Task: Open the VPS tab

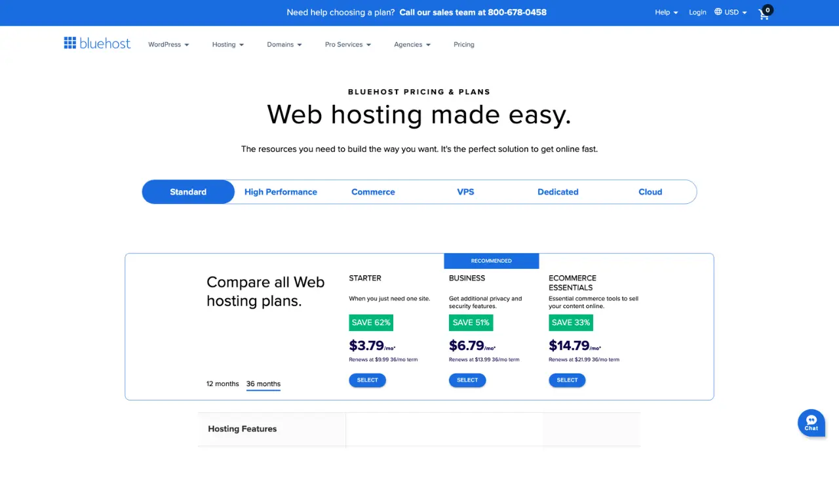Action: [465, 192]
